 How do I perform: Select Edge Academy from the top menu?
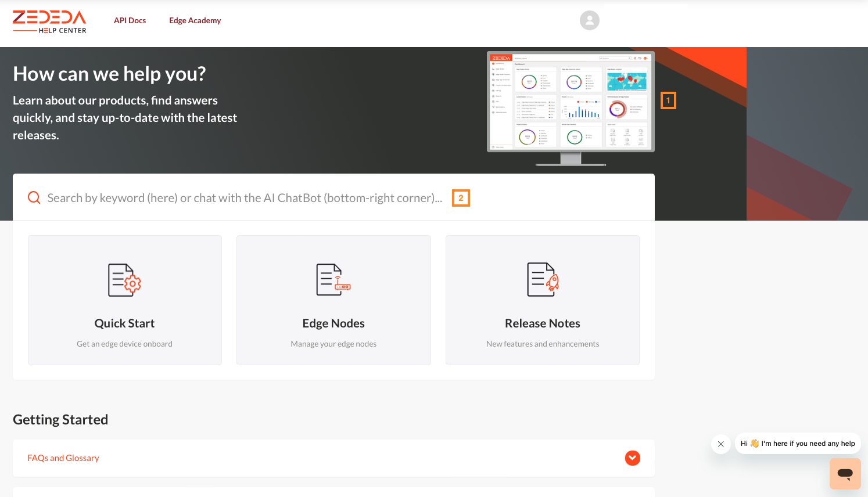point(195,20)
